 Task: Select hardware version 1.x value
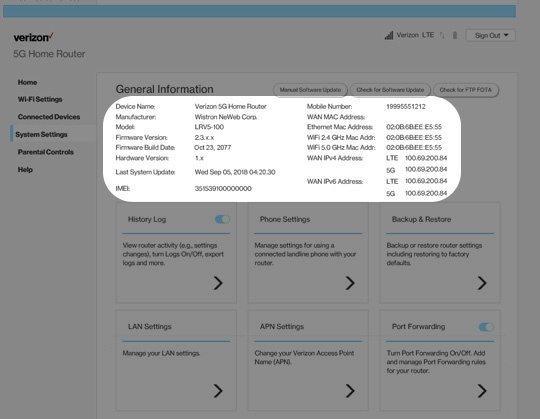tap(199, 158)
